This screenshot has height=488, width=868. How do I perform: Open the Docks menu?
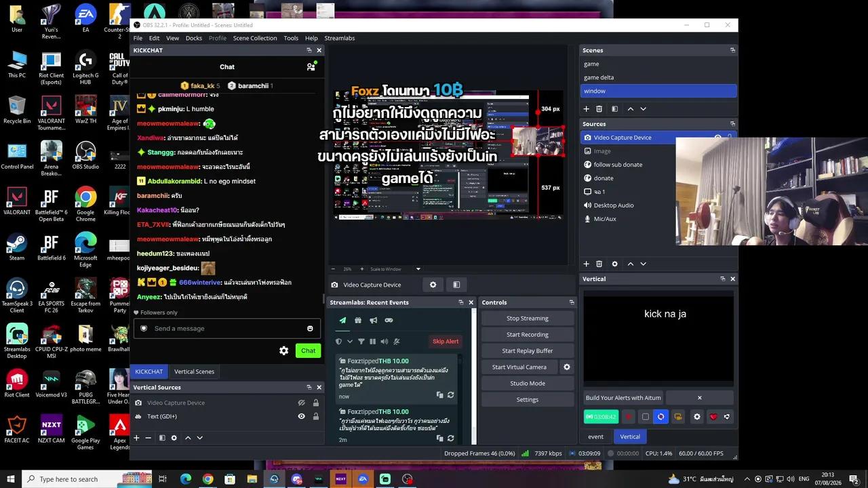(x=194, y=39)
